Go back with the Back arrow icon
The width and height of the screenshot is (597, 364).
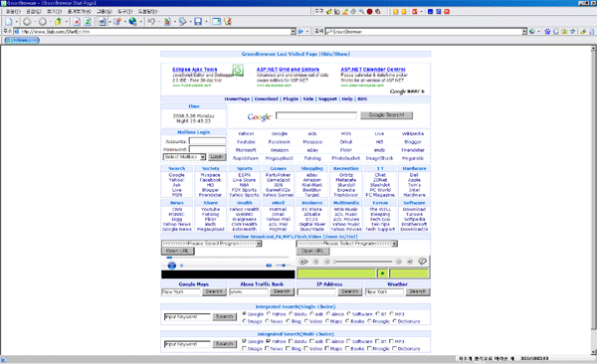pos(27,22)
